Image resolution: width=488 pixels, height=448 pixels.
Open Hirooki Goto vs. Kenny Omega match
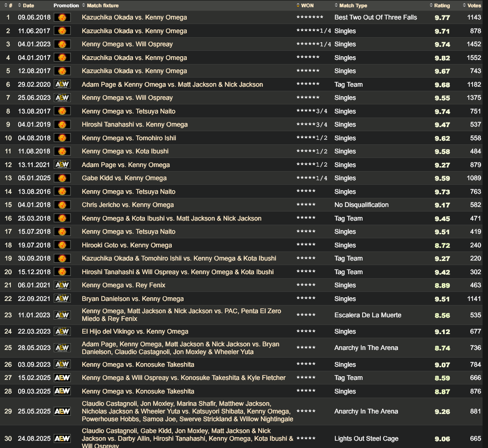coord(127,245)
